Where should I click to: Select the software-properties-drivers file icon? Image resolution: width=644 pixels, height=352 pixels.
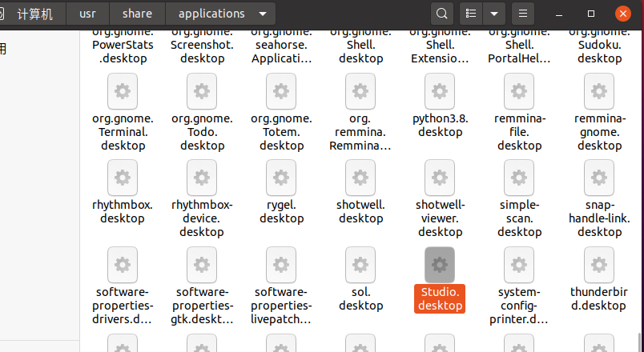click(123, 265)
